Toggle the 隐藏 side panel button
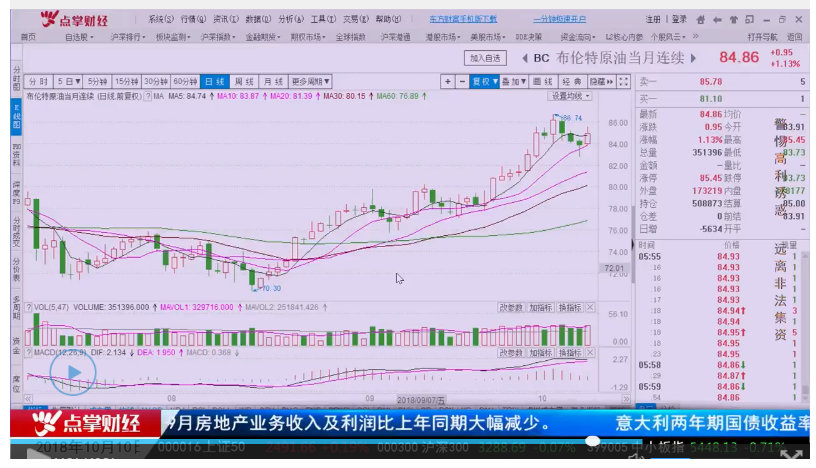Viewport: 816px width, 468px height. (601, 82)
